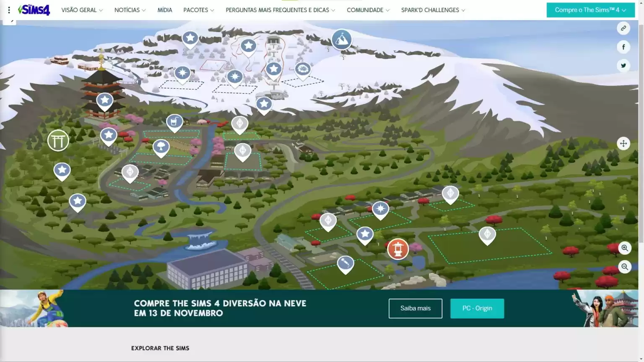Click the copy link share icon
The height and width of the screenshot is (362, 644).
pyautogui.click(x=623, y=28)
